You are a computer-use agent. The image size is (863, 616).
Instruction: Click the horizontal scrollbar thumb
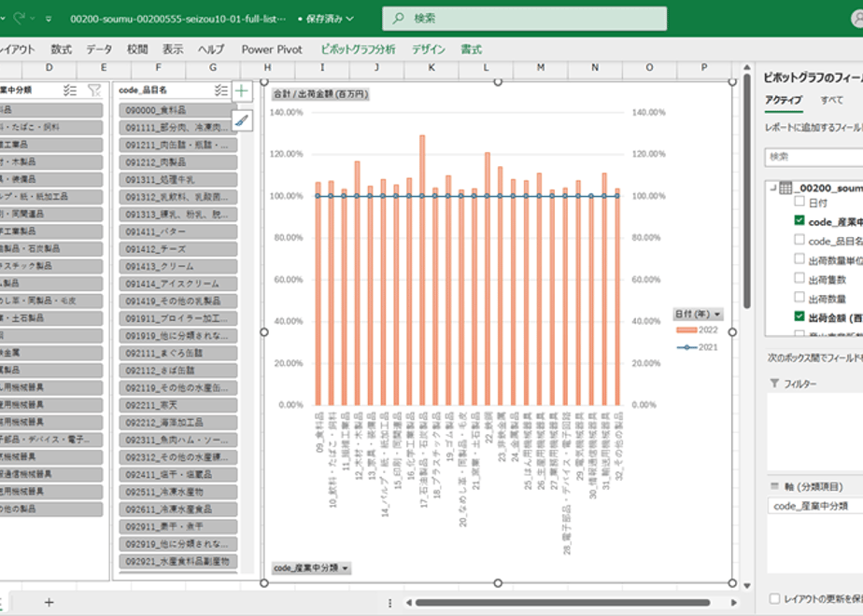coord(562,603)
